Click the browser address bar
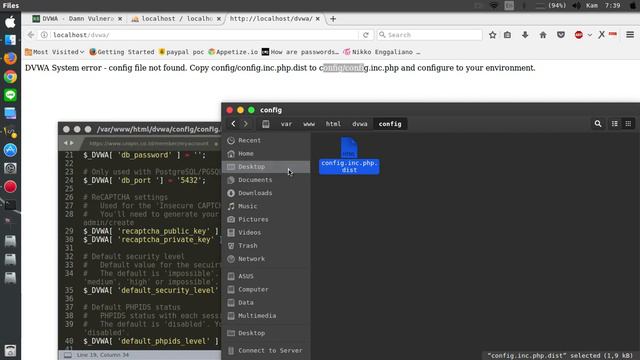This screenshot has height=360, width=640. pyautogui.click(x=200, y=35)
